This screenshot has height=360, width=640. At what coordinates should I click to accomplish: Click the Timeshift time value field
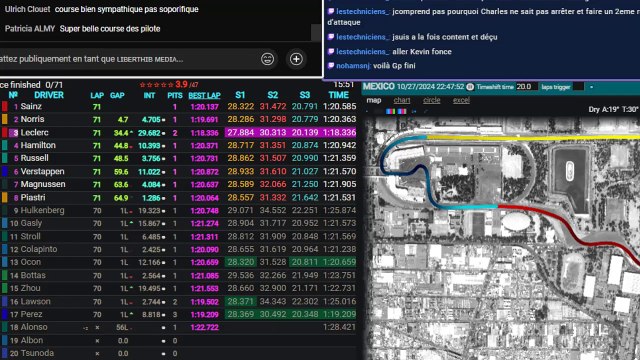[x=526, y=87]
